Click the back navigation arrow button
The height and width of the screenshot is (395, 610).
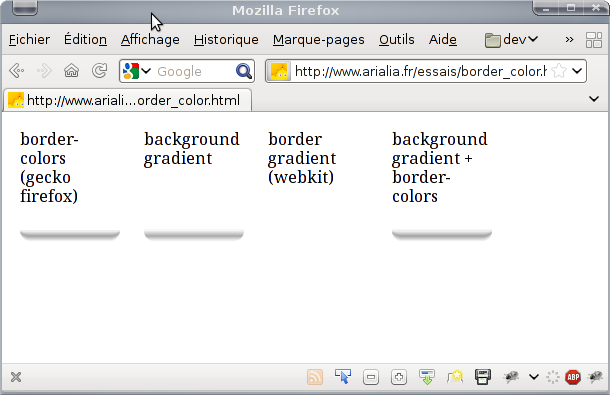[x=17, y=71]
